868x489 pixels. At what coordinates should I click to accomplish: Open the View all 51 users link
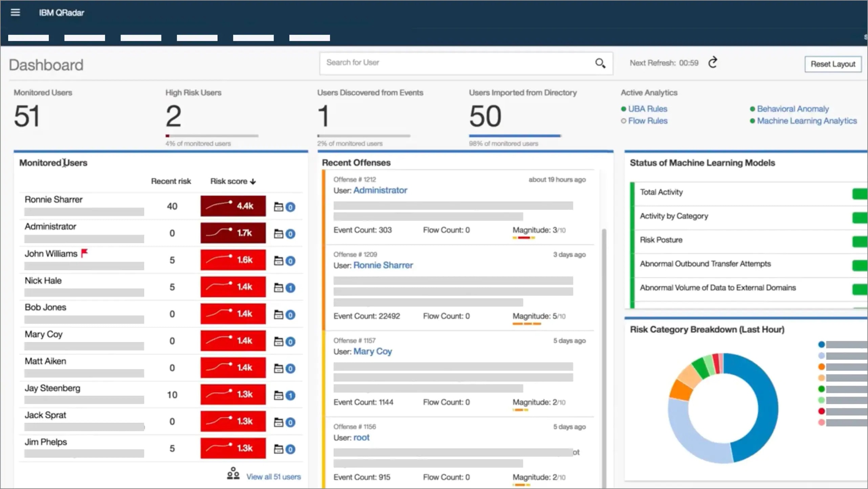coord(274,476)
